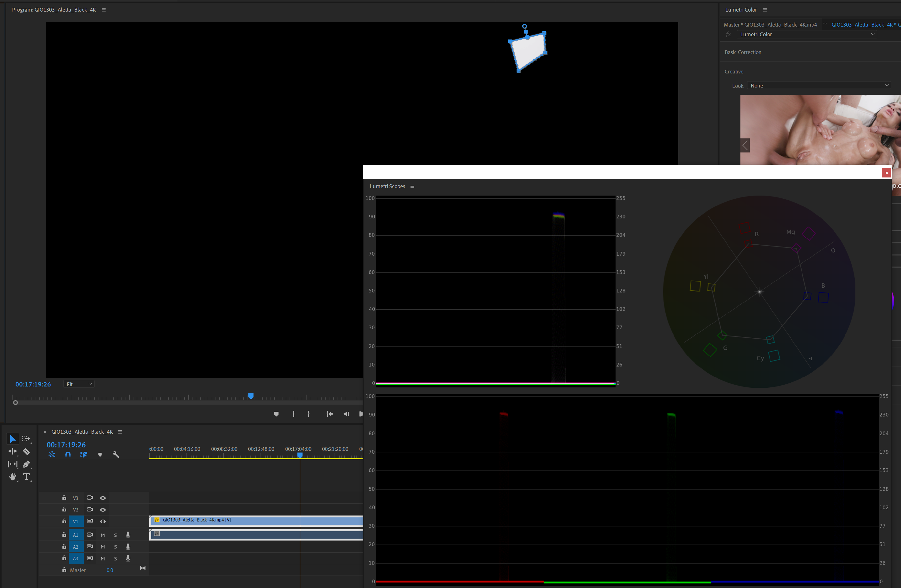Expand the Basic Correction section
901x588 pixels.
pos(743,52)
